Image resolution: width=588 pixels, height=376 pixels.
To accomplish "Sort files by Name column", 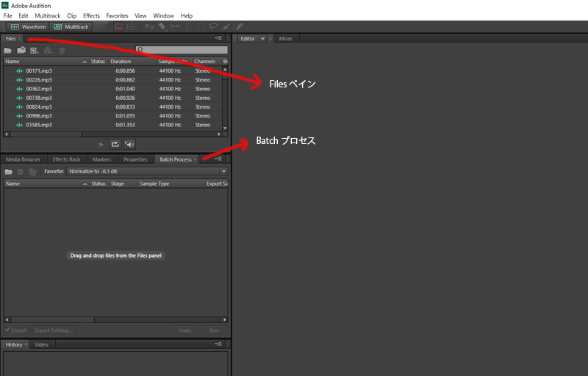I will [46, 62].
